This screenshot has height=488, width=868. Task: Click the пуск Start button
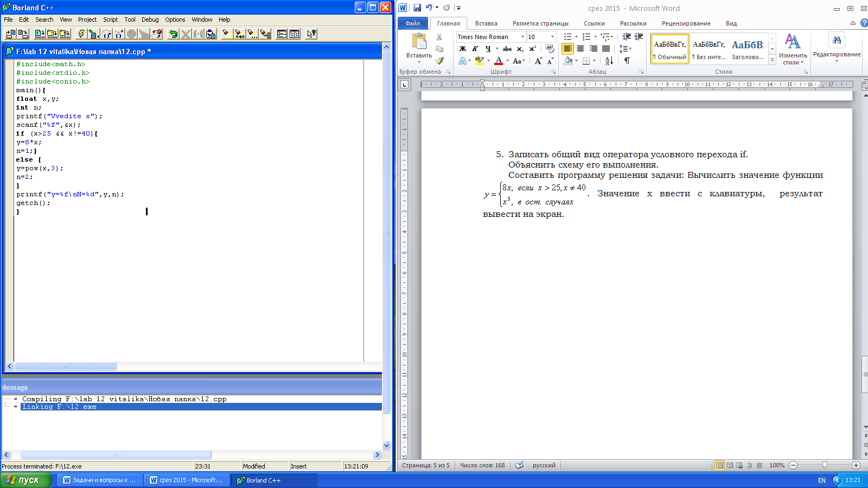click(x=25, y=480)
